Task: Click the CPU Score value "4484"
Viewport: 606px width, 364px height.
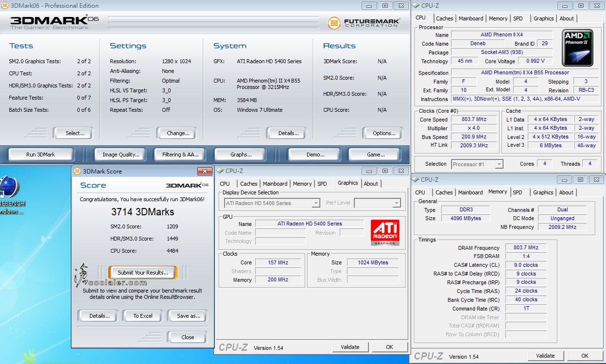Action: (172, 251)
